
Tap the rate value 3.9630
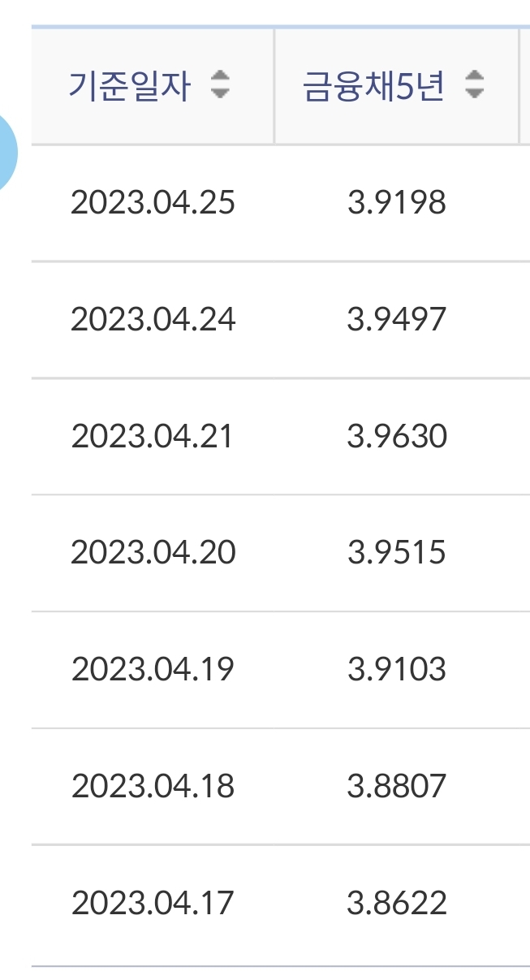click(x=397, y=436)
